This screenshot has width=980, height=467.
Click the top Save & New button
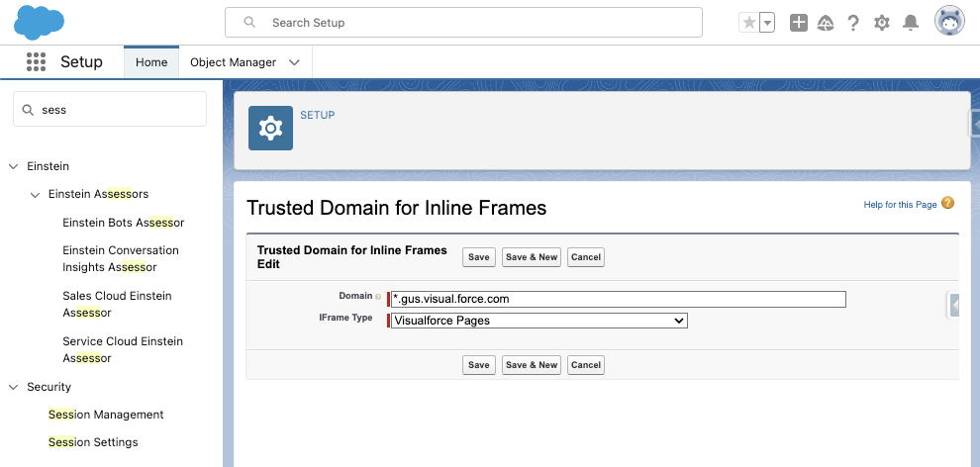pyautogui.click(x=532, y=257)
